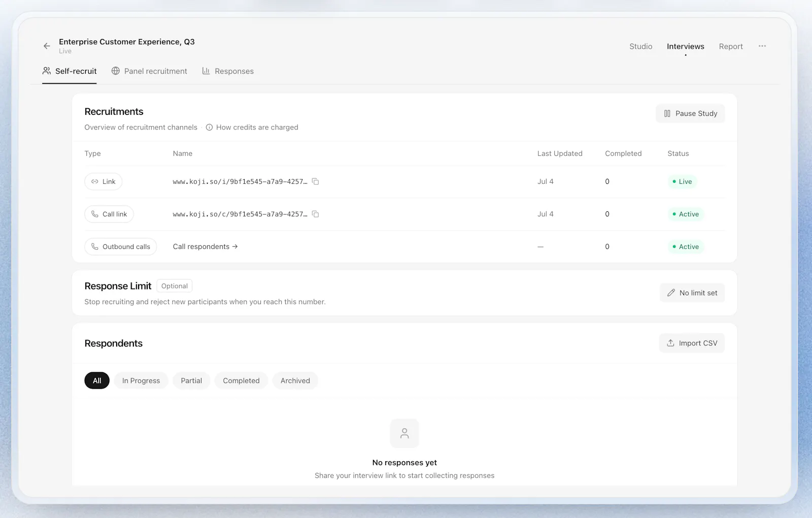Click the Call link type badge

[109, 214]
